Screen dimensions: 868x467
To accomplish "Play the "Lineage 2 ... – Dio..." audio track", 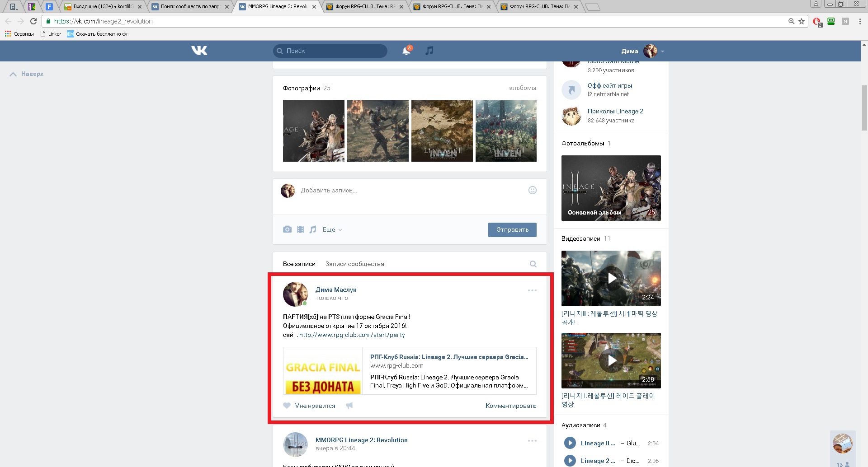I will (570, 461).
